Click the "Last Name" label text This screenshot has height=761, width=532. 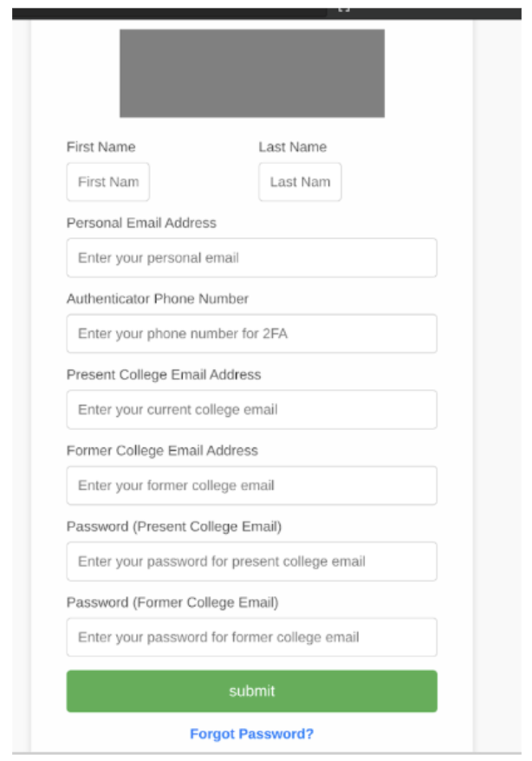click(293, 147)
